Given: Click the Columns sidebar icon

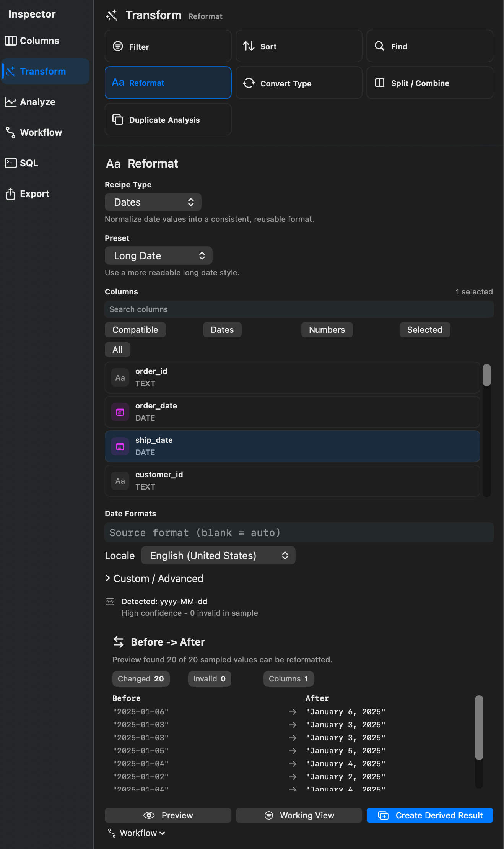Looking at the screenshot, I should 11,41.
